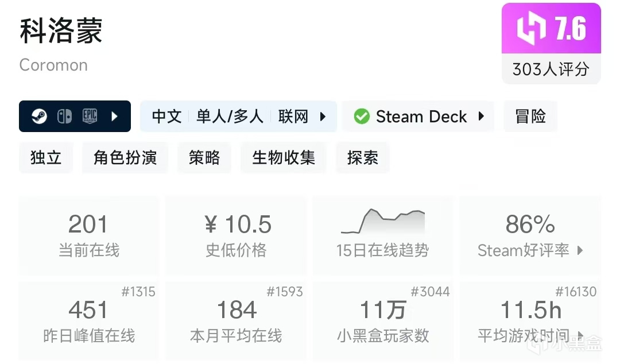620x364 pixels.
Task: Tap the 探索 tag
Action: click(x=363, y=157)
